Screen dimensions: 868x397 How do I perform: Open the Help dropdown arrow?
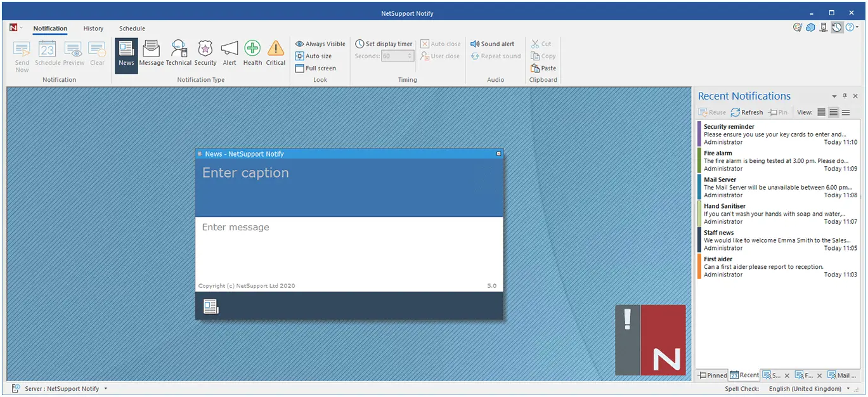coord(857,28)
